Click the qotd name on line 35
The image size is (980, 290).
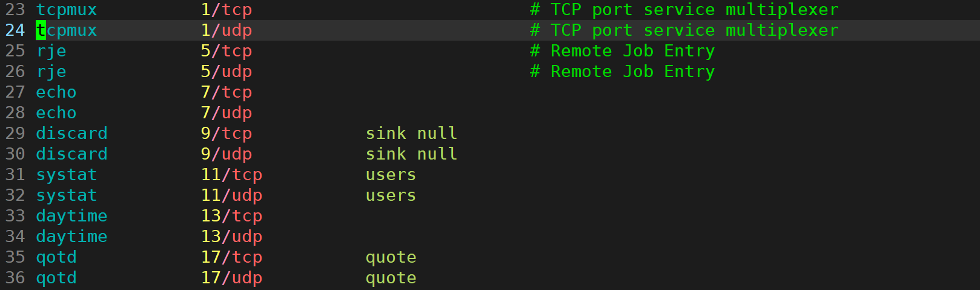[56, 257]
